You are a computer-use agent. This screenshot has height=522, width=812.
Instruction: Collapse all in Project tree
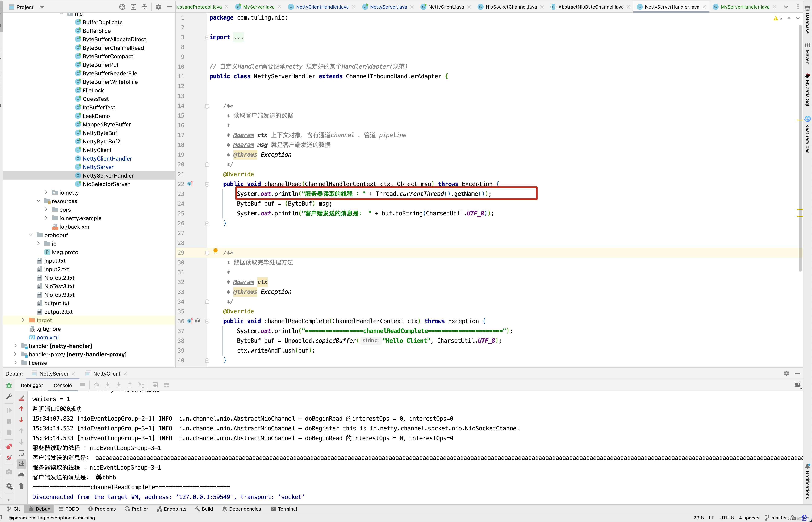(x=144, y=7)
